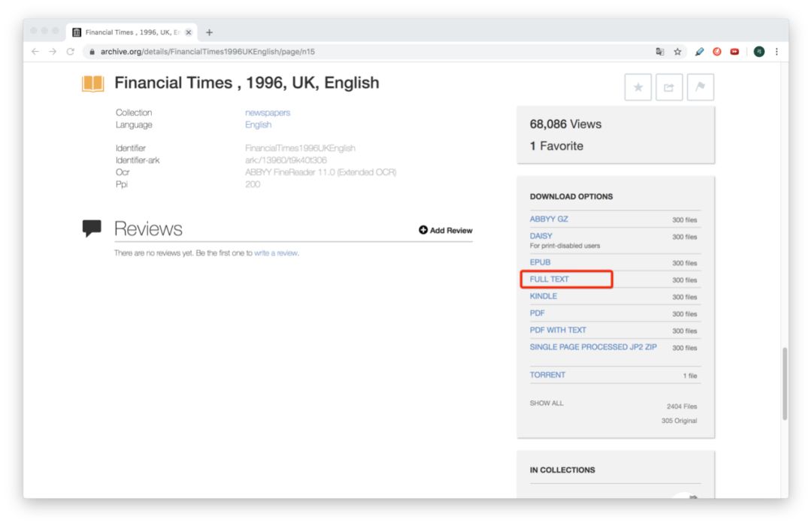This screenshot has width=812, height=526.
Task: Click the orange book icon beside title
Action: pyautogui.click(x=93, y=83)
